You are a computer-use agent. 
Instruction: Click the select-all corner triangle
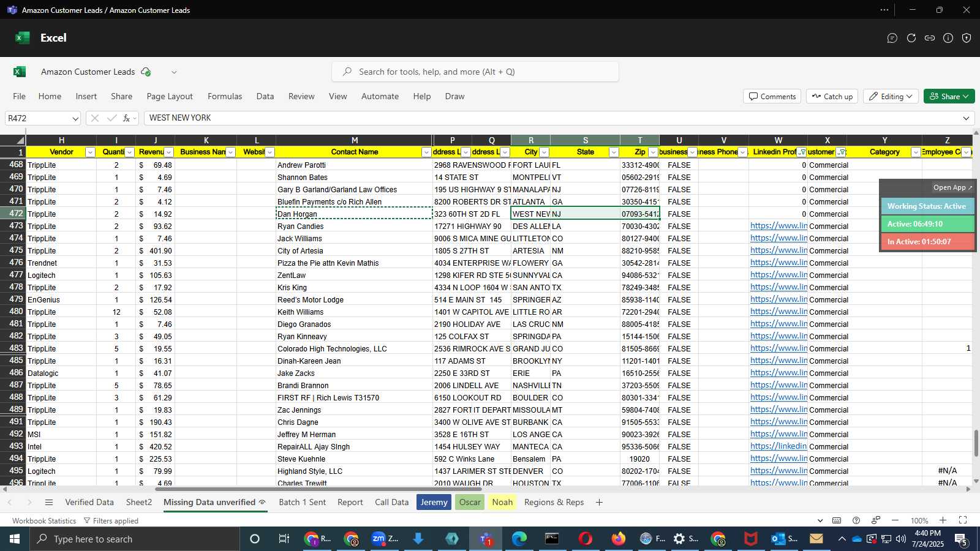point(20,140)
